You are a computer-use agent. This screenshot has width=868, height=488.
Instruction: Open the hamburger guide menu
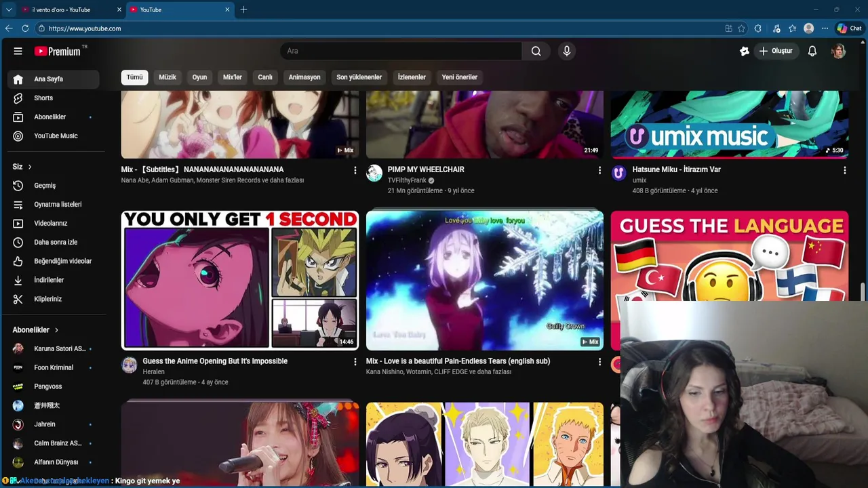18,51
